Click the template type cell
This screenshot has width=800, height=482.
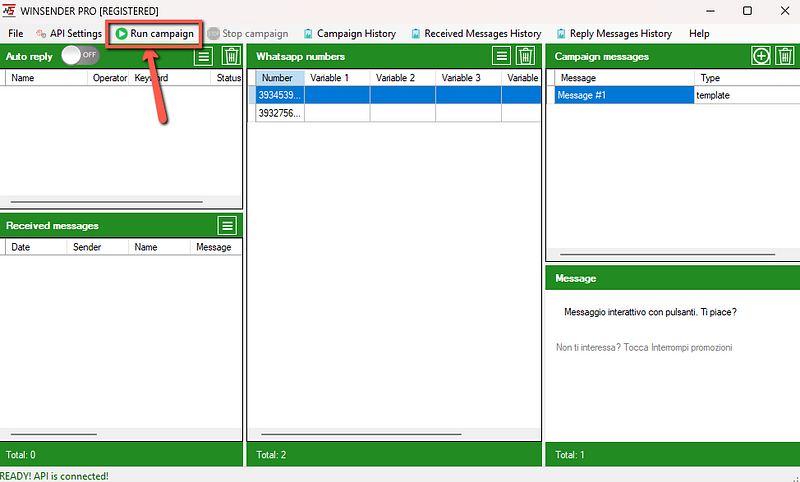(747, 95)
